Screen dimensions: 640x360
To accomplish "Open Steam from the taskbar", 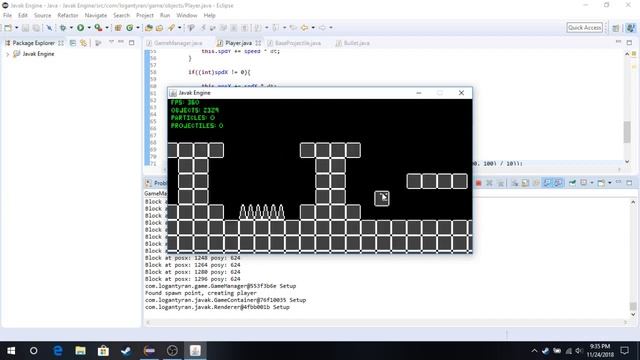I will tap(126, 351).
